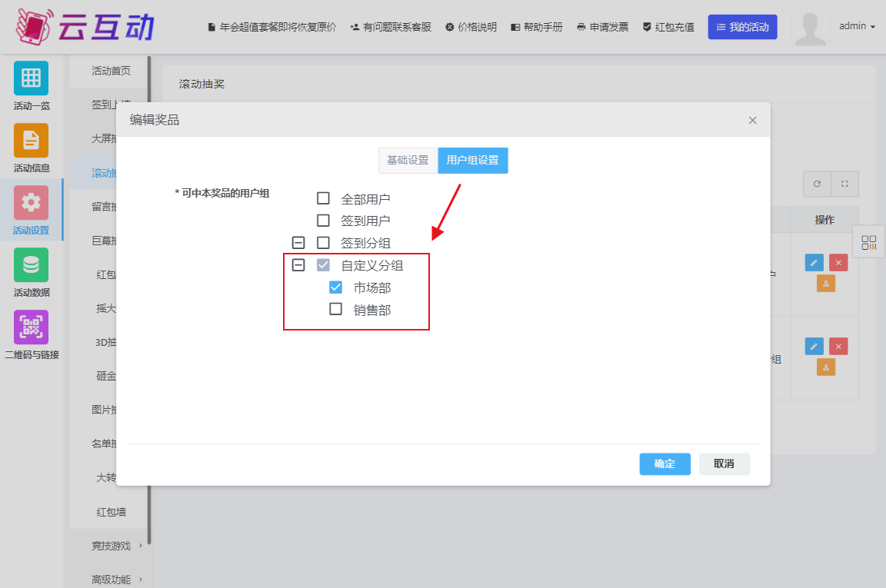Click the red X delete prize icon
Screen dimensions: 886x588
point(838,262)
